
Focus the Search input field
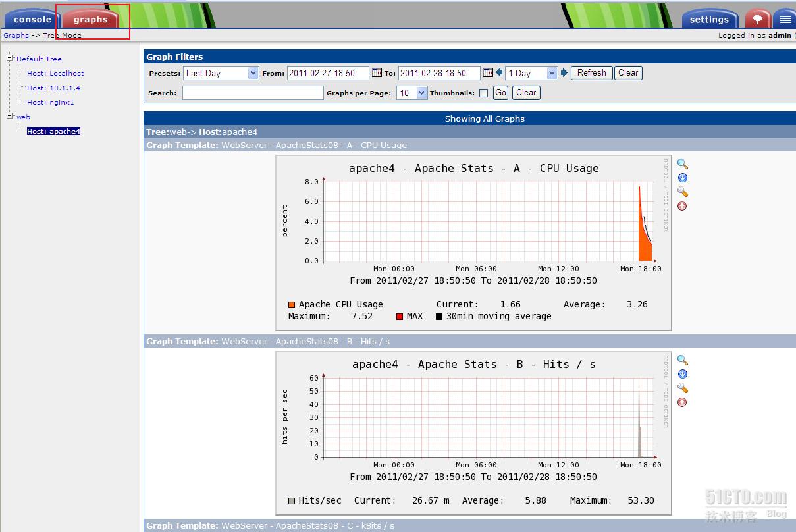(x=253, y=93)
